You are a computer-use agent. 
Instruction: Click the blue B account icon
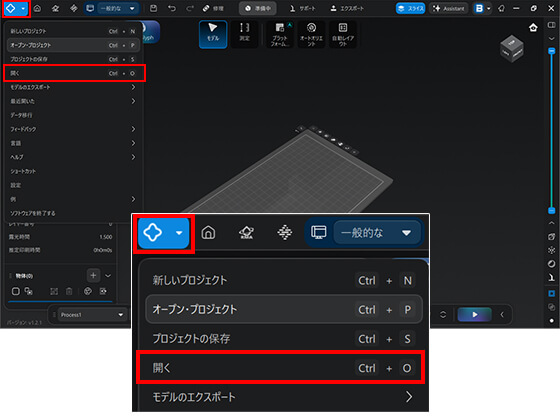[479, 8]
